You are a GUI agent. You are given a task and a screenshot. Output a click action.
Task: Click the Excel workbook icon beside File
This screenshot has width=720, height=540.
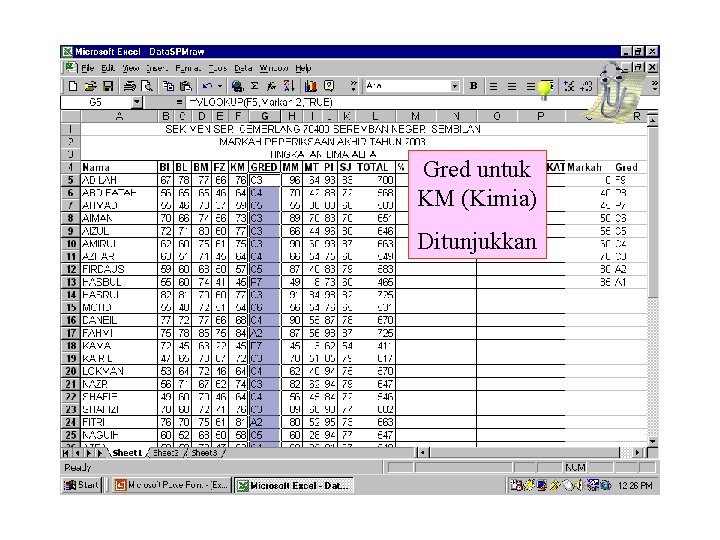click(x=70, y=68)
